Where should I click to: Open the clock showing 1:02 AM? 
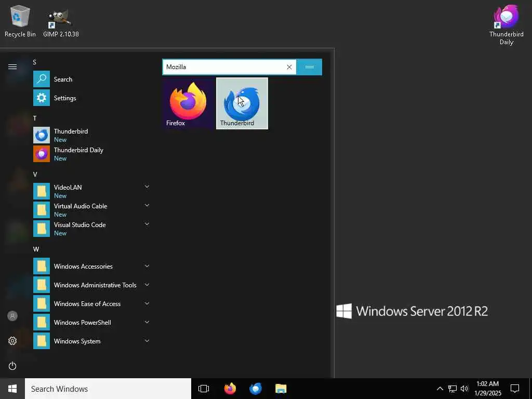[487, 389]
